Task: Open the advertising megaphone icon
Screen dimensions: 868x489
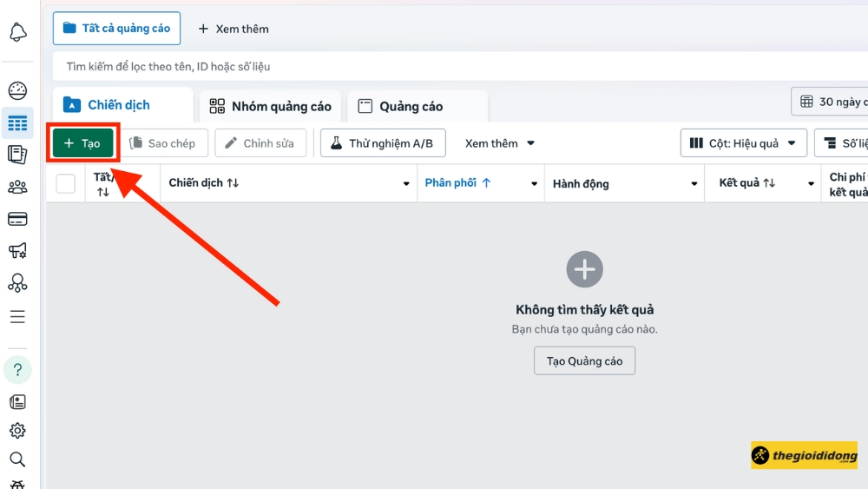Action: click(x=17, y=251)
